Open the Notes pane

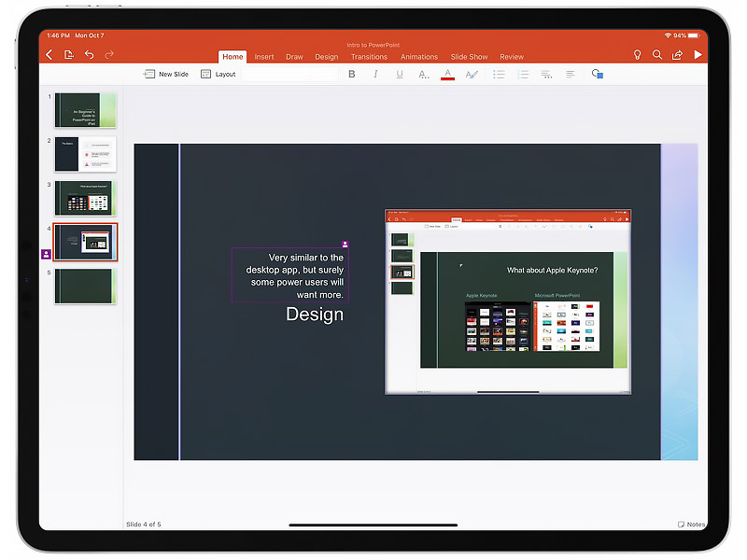[691, 525]
